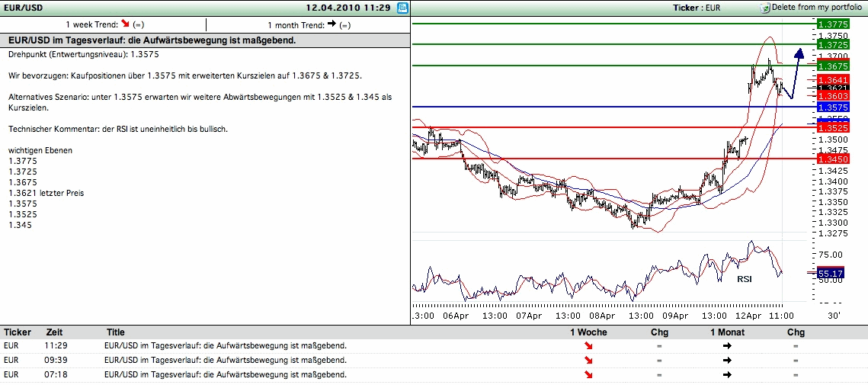Click the black 1 Monat arrow in the 09:39 row
Screen dimensions: 868x385
pyautogui.click(x=727, y=360)
